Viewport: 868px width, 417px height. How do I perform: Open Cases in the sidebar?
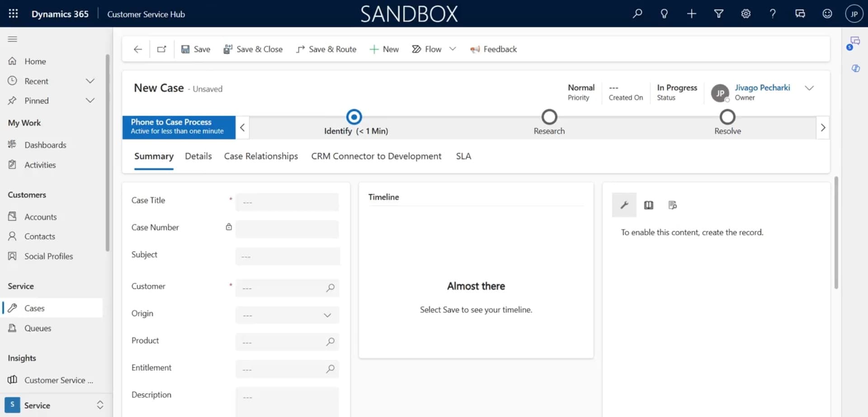coord(52,308)
